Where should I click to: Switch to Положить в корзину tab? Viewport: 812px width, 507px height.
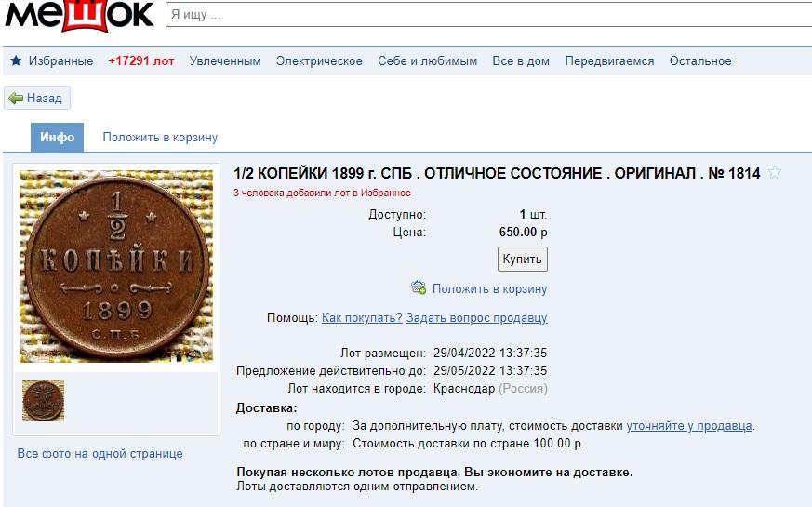[x=160, y=138]
